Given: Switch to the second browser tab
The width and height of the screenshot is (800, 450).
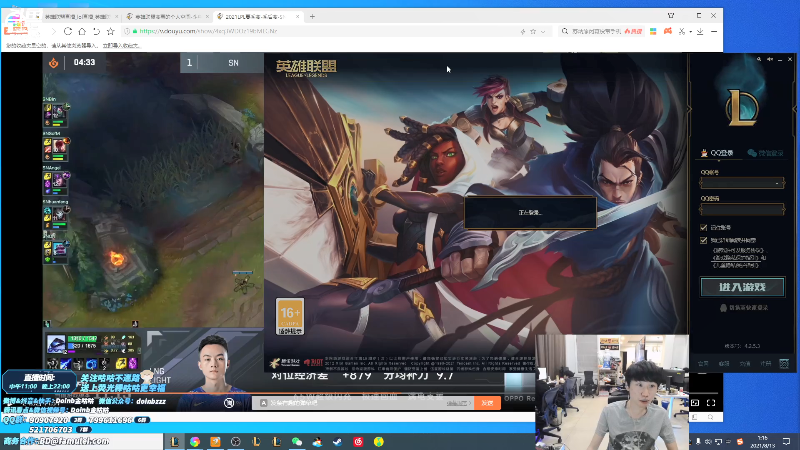Looking at the screenshot, I should coord(167,16).
